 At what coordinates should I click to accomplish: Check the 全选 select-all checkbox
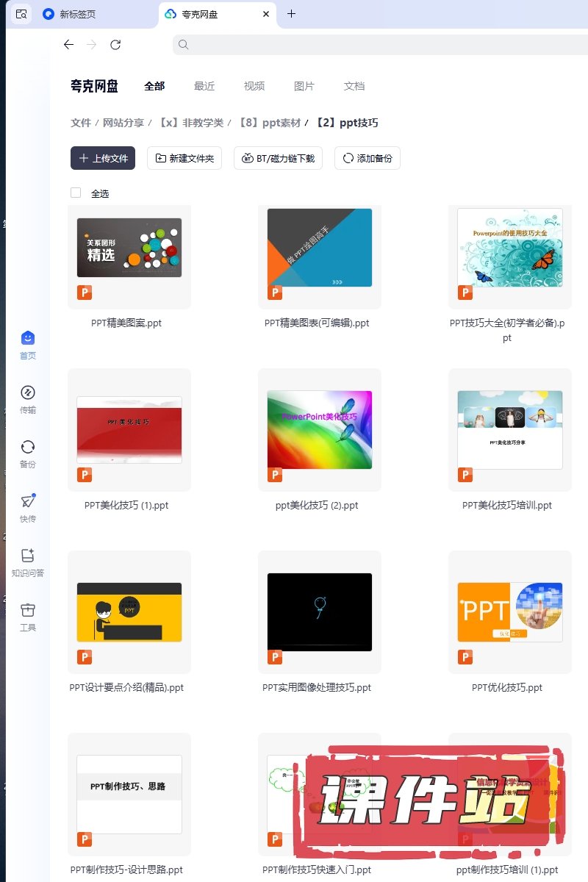[x=76, y=193]
